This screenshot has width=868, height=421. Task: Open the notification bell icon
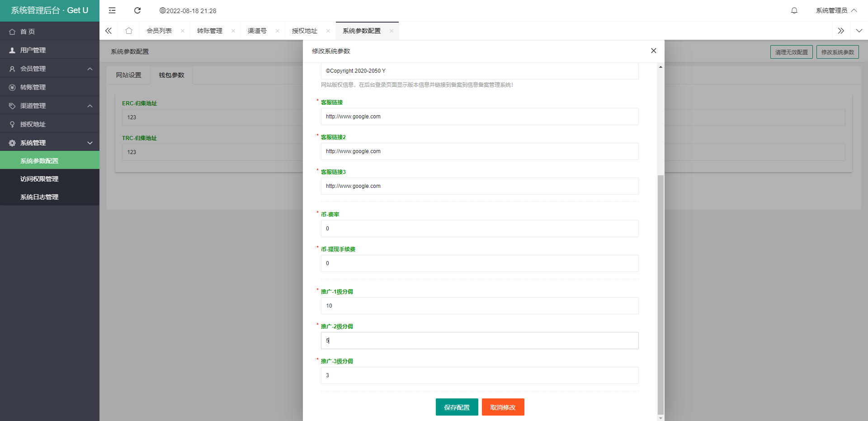pyautogui.click(x=794, y=10)
